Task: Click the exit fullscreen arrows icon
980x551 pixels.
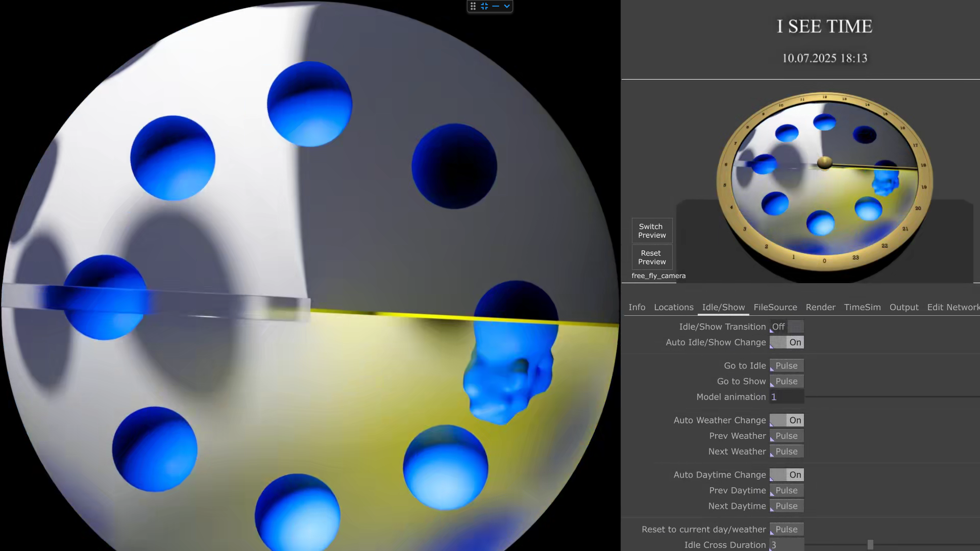Action: pos(484,6)
